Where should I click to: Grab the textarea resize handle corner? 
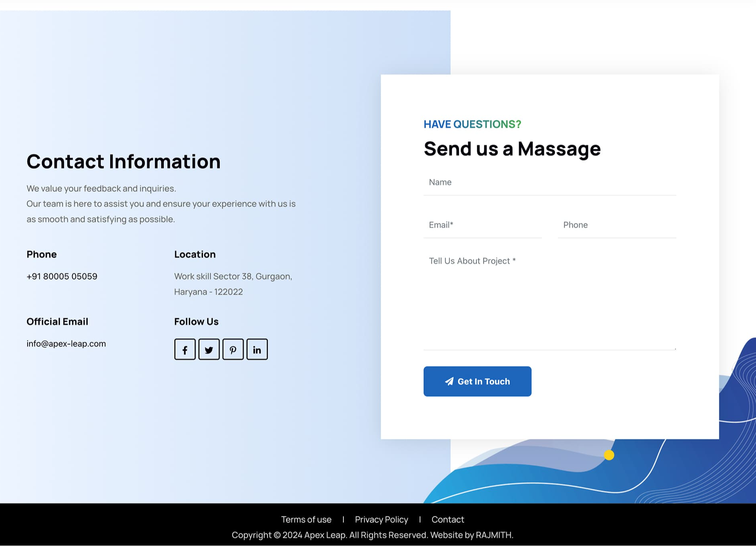(x=675, y=348)
